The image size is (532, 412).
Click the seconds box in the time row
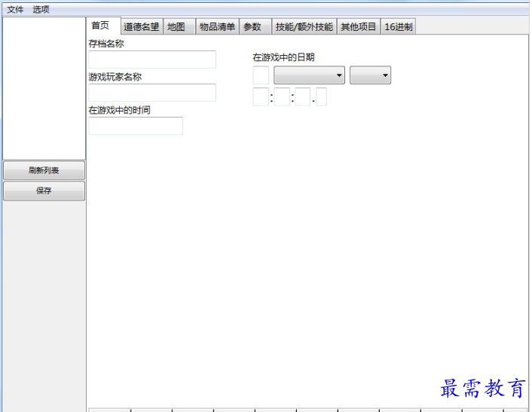[303, 96]
